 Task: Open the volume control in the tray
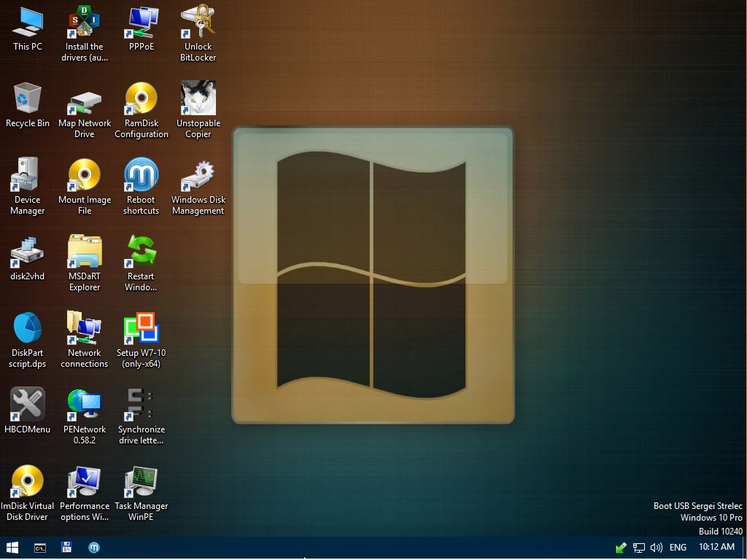tap(656, 548)
